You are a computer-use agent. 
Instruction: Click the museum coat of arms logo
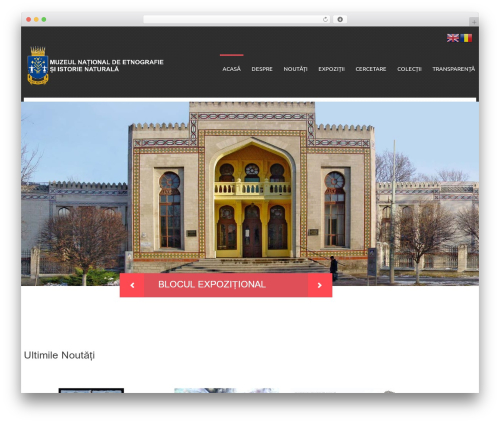pyautogui.click(x=38, y=65)
